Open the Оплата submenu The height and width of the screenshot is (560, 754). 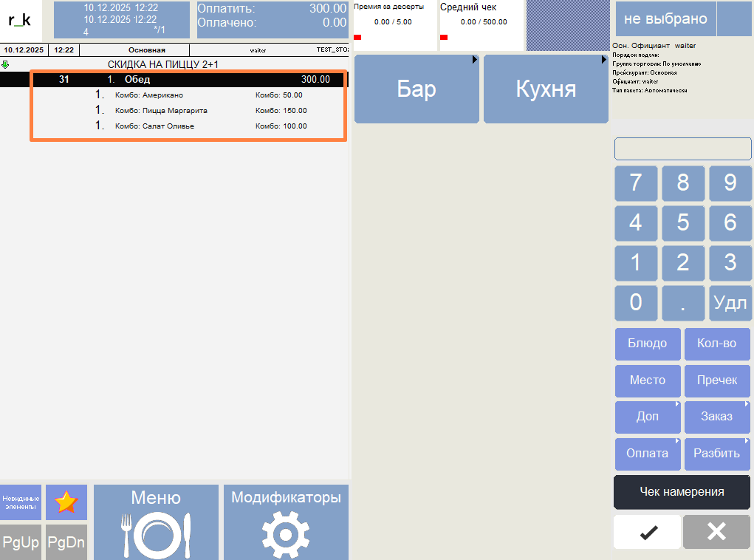pyautogui.click(x=648, y=454)
